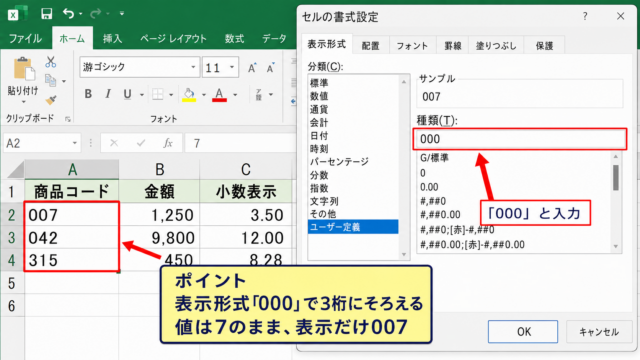Switch to フォント tab in format dialog

click(x=412, y=46)
